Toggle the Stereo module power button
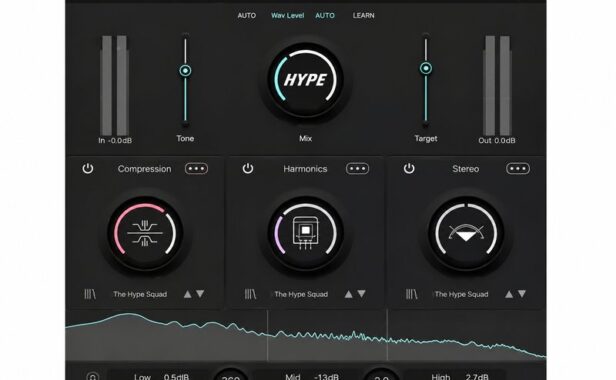616x380 pixels. pyautogui.click(x=409, y=169)
